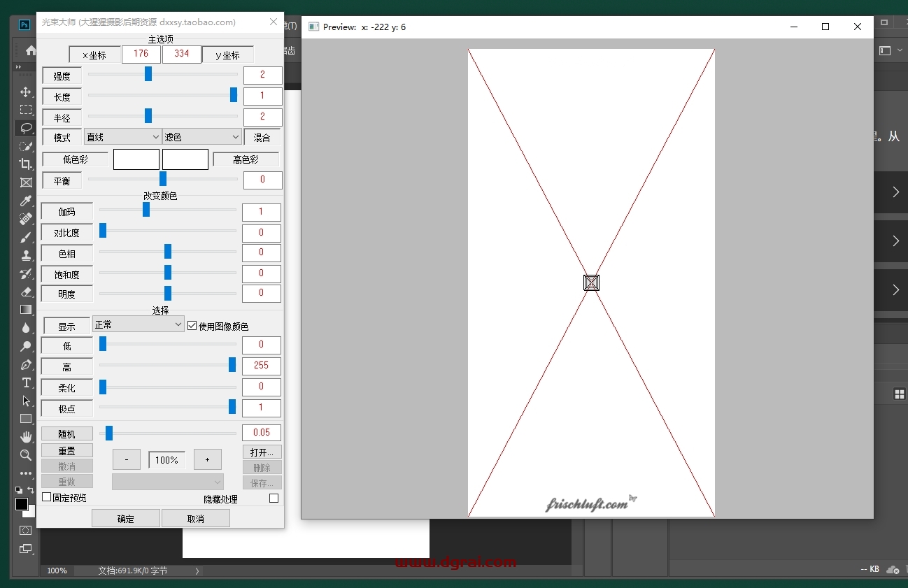Select the Crop tool
The width and height of the screenshot is (908, 588).
click(26, 164)
